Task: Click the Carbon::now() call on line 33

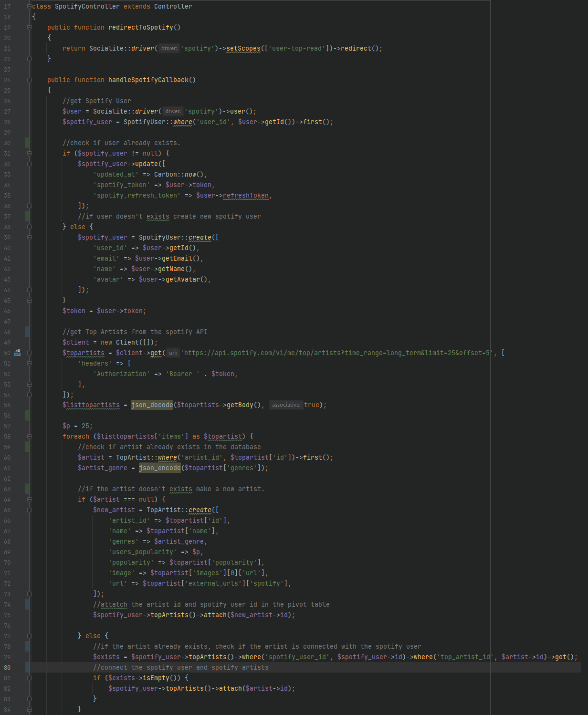Action: (x=179, y=175)
